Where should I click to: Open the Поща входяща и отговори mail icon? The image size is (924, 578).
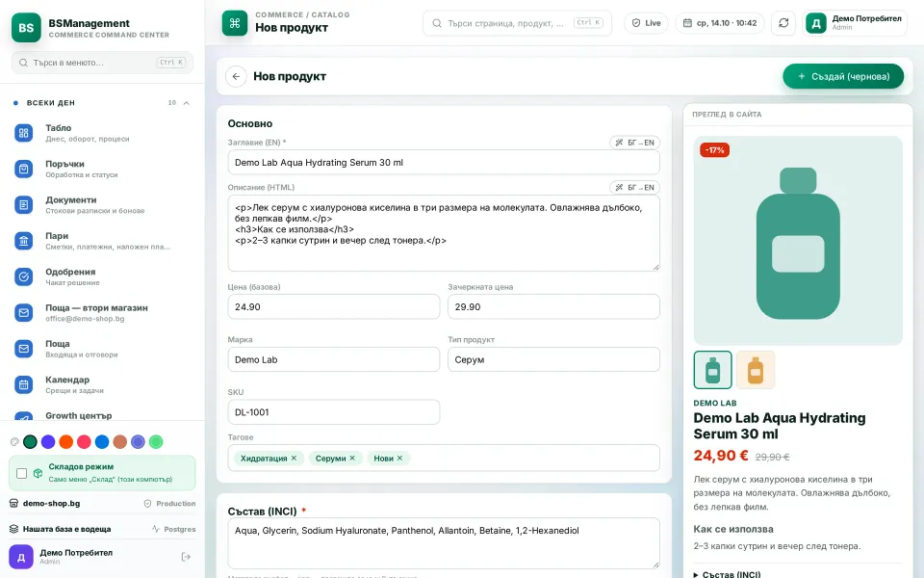click(x=23, y=349)
